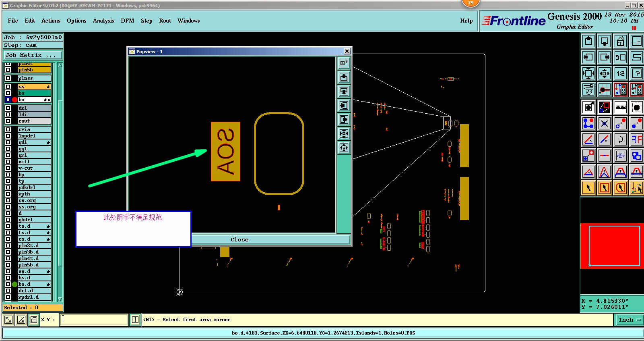Click the pan down view icon
Viewport: 644px width, 341px height.
tap(605, 41)
